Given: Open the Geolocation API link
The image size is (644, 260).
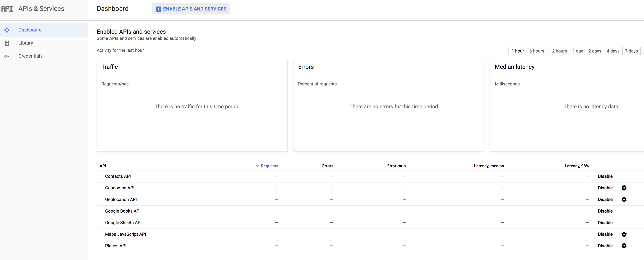Looking at the screenshot, I should pyautogui.click(x=121, y=199).
